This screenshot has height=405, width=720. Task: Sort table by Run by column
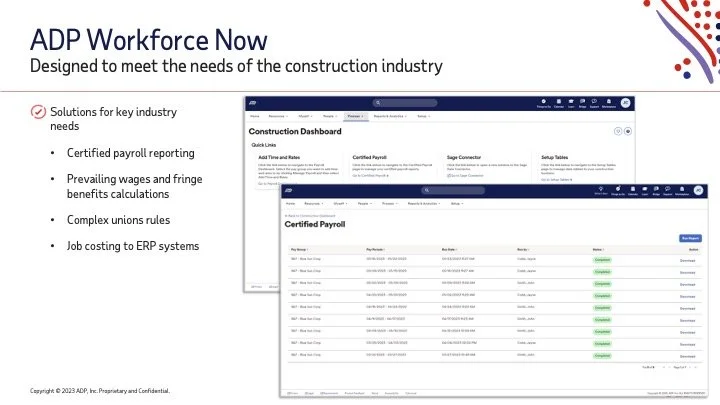click(x=523, y=250)
